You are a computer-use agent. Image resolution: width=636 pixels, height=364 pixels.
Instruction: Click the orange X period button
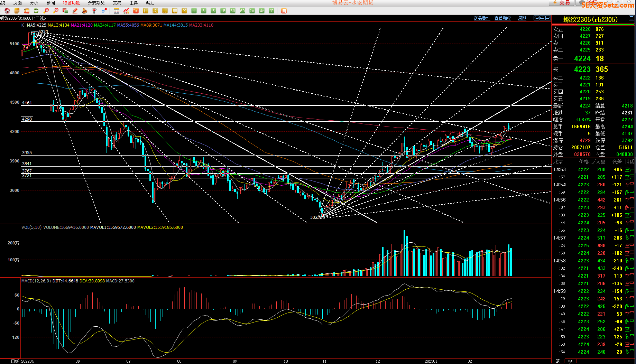pyautogui.click(x=184, y=11)
